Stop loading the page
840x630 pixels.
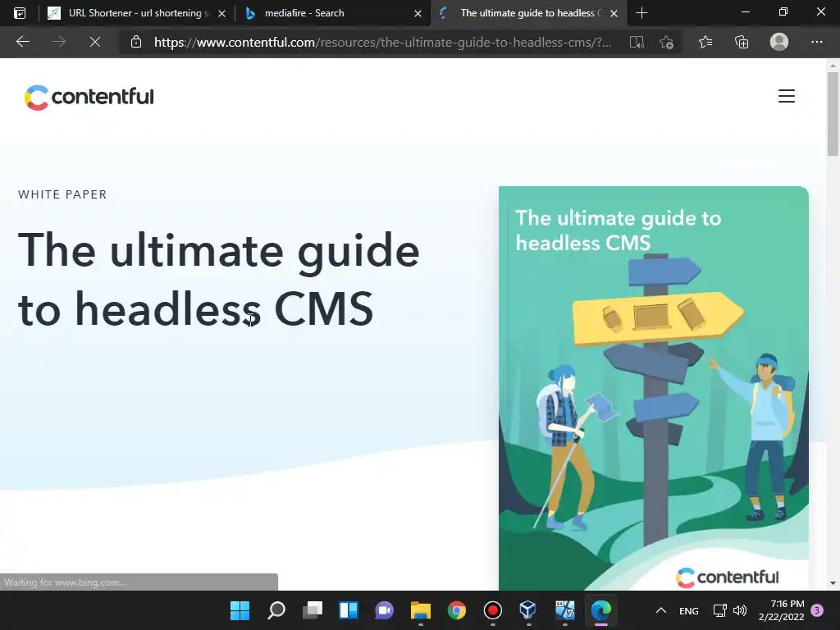coord(95,42)
